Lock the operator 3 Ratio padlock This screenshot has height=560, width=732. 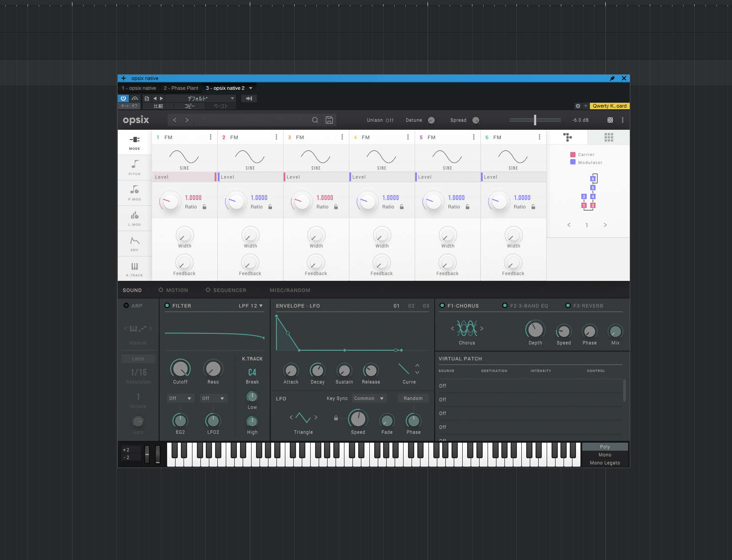336,207
